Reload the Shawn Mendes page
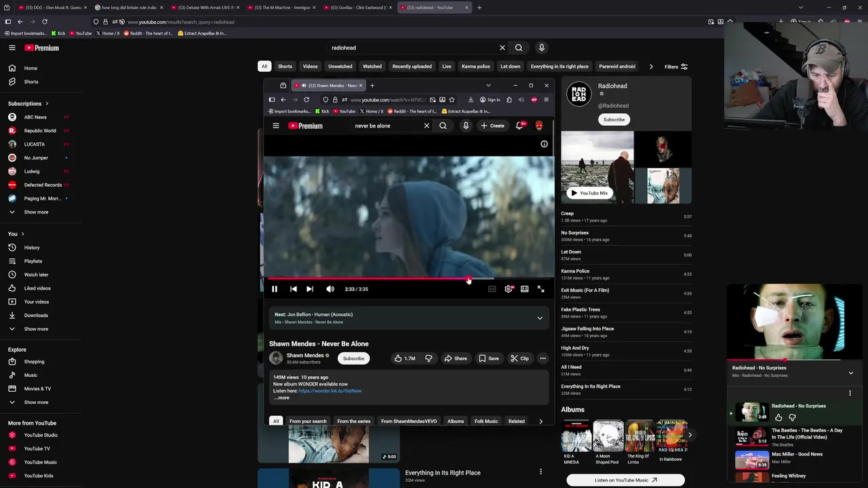This screenshot has width=868, height=488. click(307, 100)
